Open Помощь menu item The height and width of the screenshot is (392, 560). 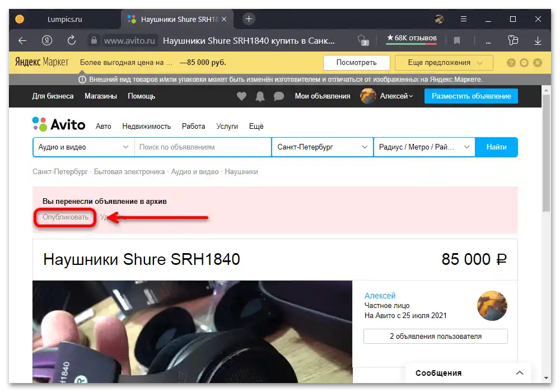(142, 96)
